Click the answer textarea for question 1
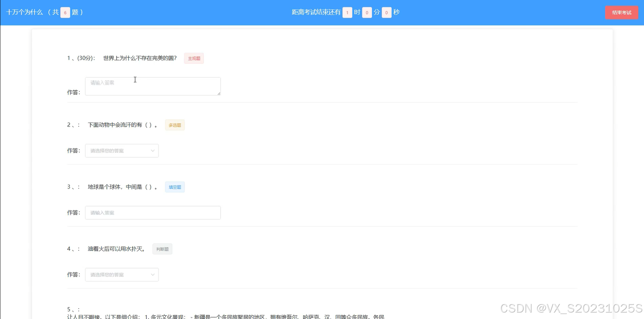 coord(153,86)
